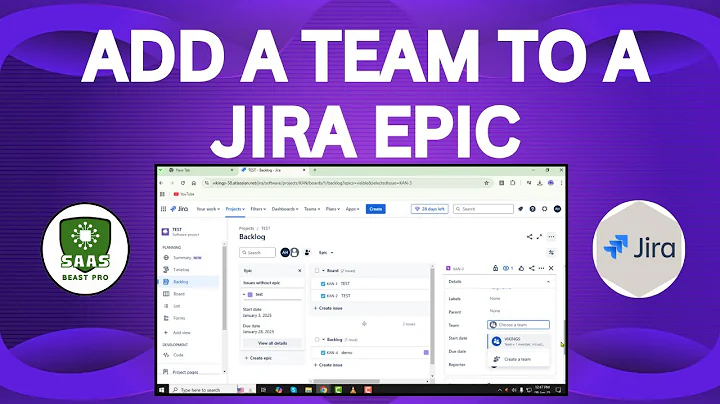Image resolution: width=720 pixels, height=404 pixels.
Task: Open the user profile avatar menu
Action: (x=557, y=209)
